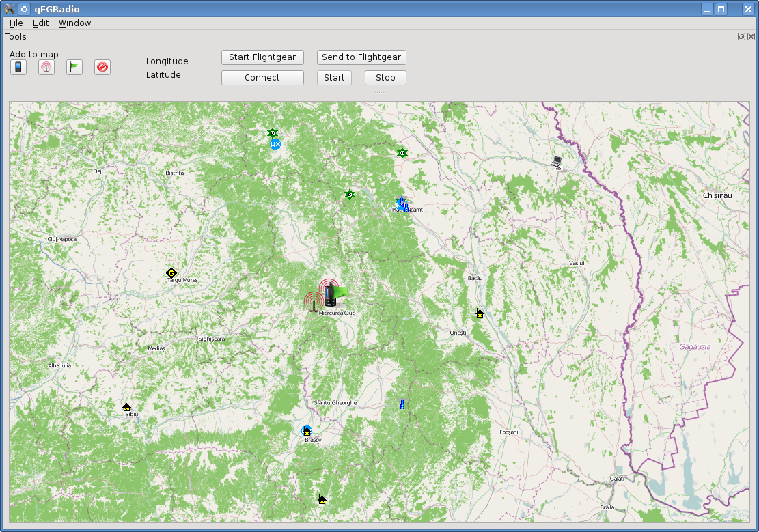Click the Send to Flightgear button
759x532 pixels.
[x=361, y=57]
